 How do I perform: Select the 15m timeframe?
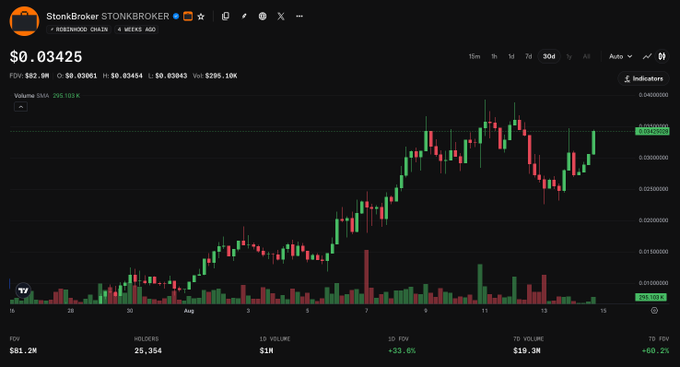(x=474, y=56)
